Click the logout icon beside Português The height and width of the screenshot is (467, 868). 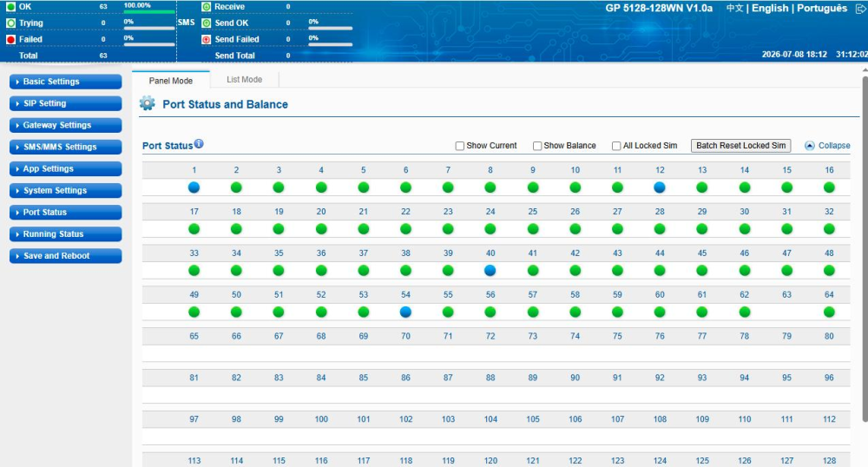[861, 9]
